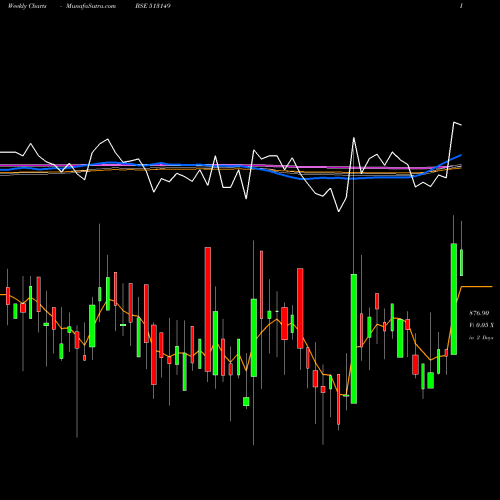The height and width of the screenshot is (500, 500).
Task: Click the 'BSE 513149' symbol label
Action: pyautogui.click(x=153, y=6)
